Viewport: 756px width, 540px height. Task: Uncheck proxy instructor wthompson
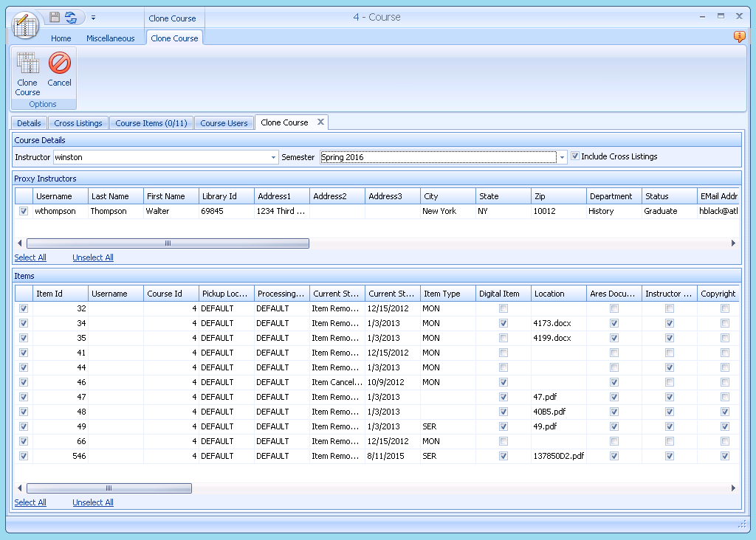23,211
